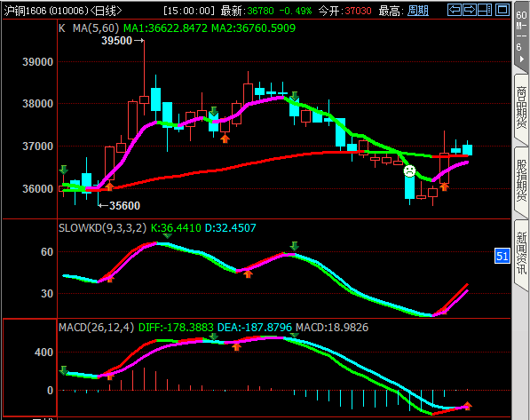Expand the 60M side tab with its triangle

click(521, 59)
